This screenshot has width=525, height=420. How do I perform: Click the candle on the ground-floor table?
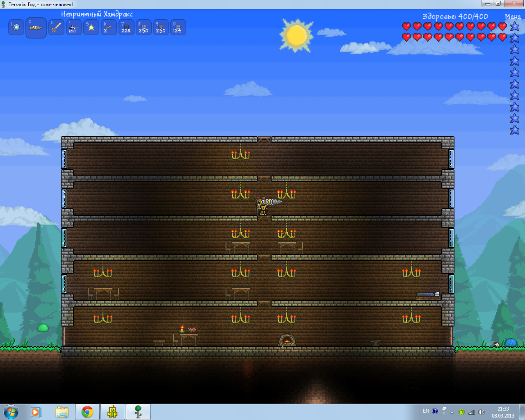point(182,329)
